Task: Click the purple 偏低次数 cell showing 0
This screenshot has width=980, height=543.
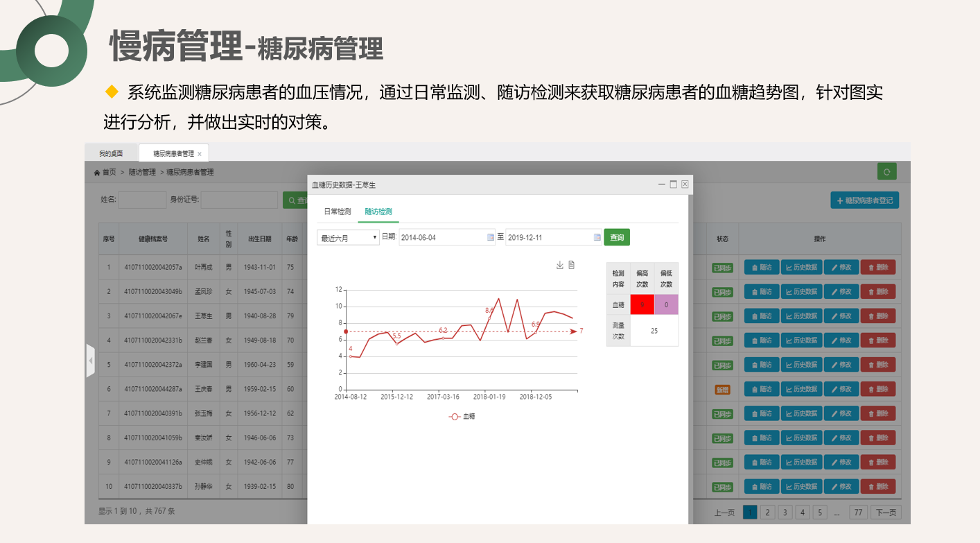Action: (x=666, y=304)
